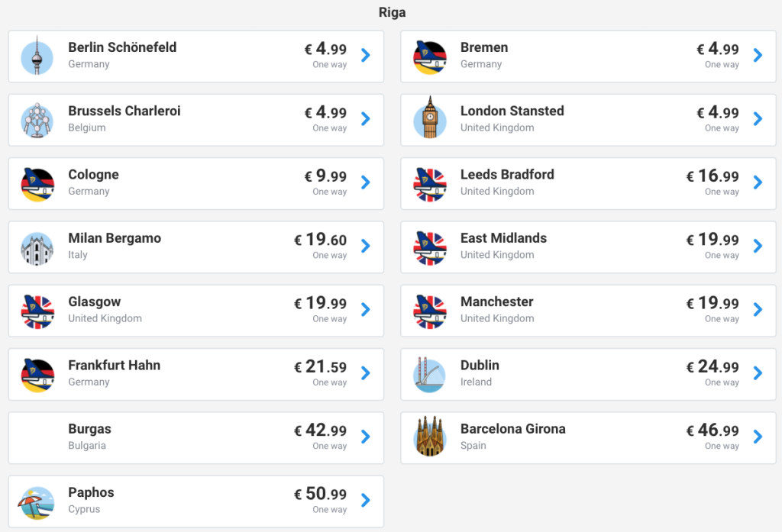The width and height of the screenshot is (782, 532).
Task: Click the Dublin bridge icon
Action: click(x=429, y=373)
